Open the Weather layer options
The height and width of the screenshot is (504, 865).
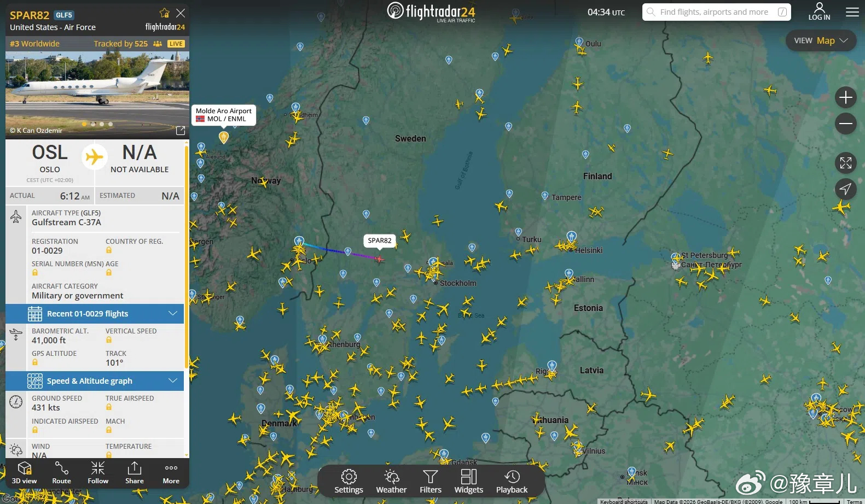(391, 482)
